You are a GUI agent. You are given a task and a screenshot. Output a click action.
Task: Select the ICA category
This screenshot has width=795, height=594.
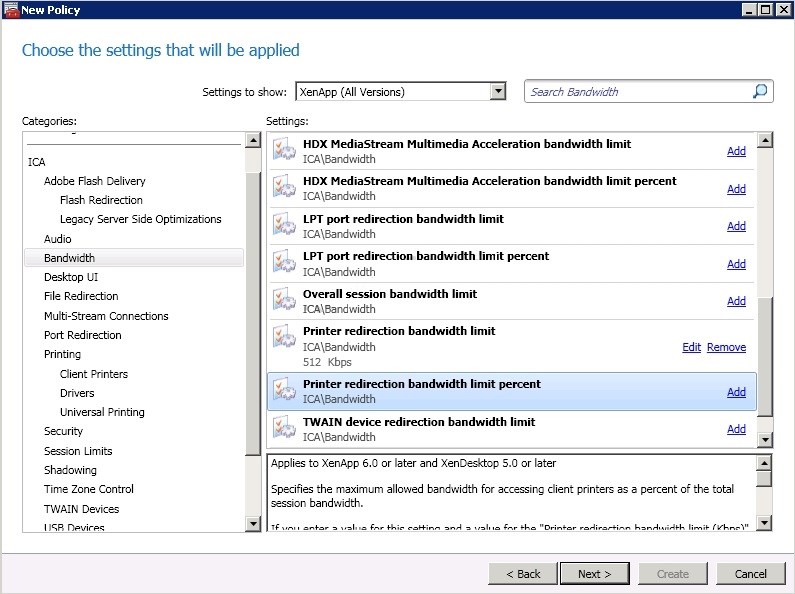point(37,162)
